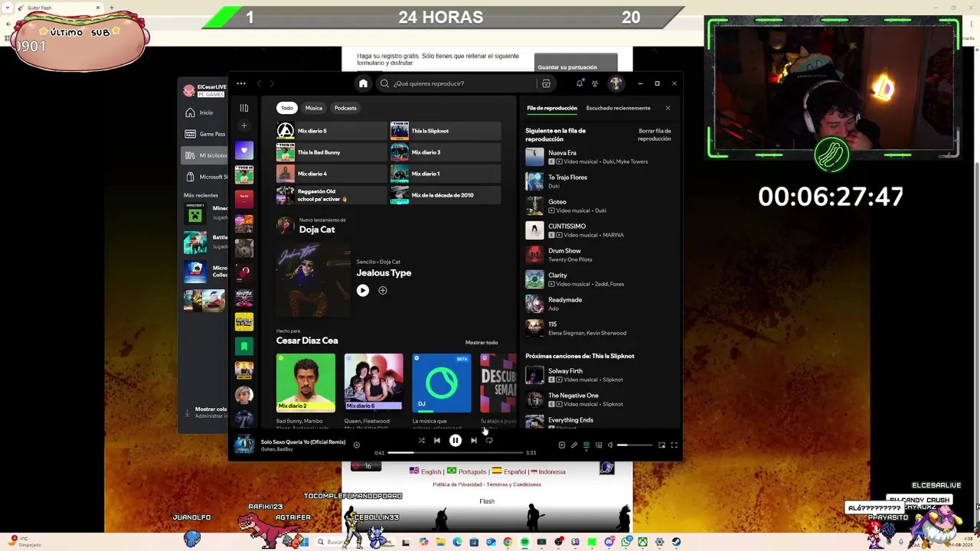The height and width of the screenshot is (551, 980).
Task: Select Goteo in the queue
Action: (599, 206)
